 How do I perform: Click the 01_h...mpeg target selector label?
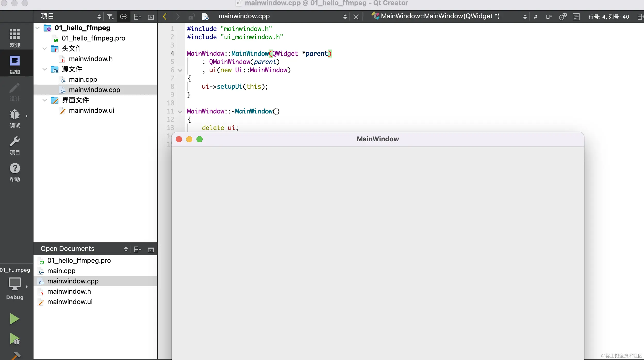[x=15, y=270]
